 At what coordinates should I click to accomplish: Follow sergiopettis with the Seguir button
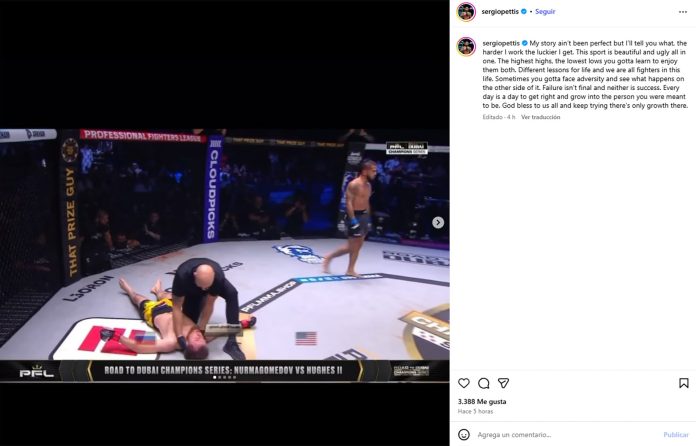pos(545,12)
